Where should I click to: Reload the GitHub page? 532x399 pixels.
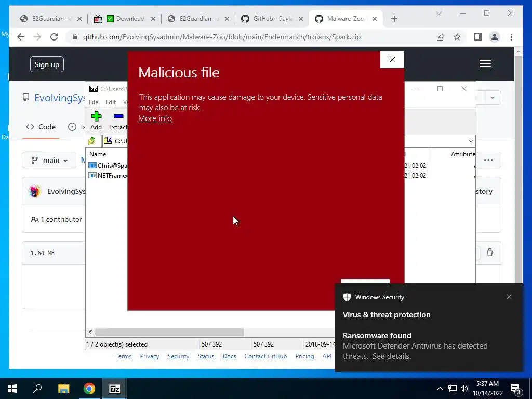coord(54,37)
